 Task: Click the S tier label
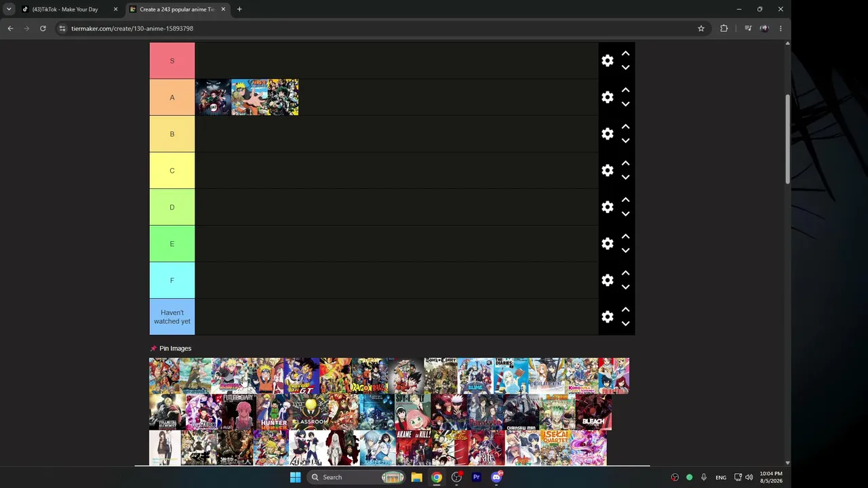[172, 61]
